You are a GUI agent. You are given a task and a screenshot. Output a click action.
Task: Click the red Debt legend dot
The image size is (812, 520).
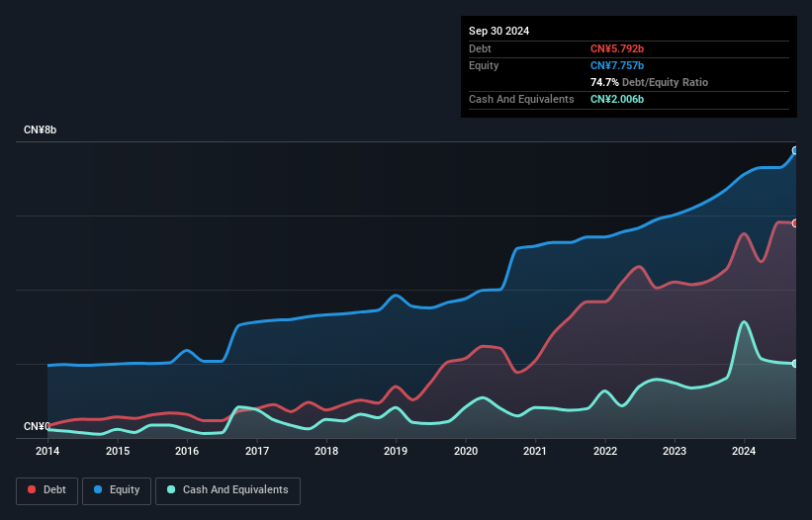pyautogui.click(x=32, y=489)
